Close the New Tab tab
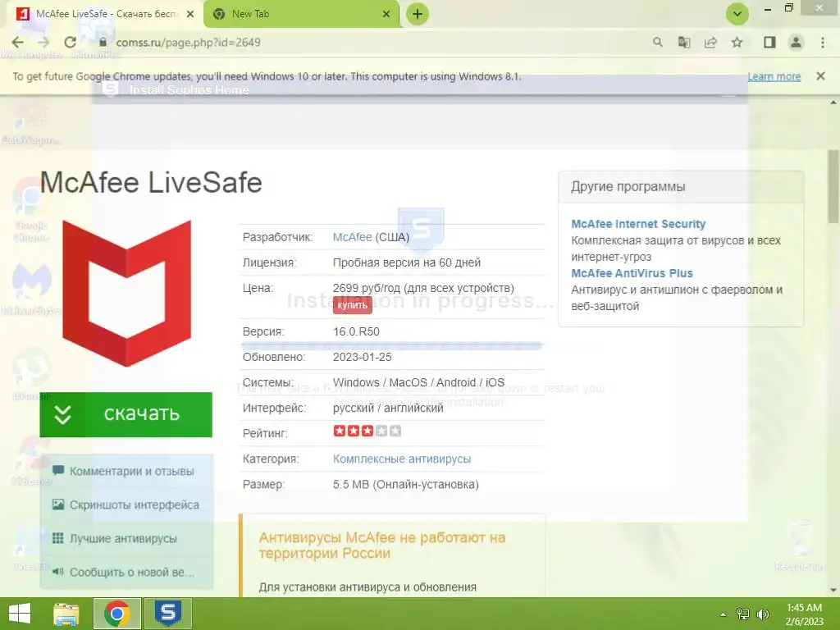 [386, 14]
